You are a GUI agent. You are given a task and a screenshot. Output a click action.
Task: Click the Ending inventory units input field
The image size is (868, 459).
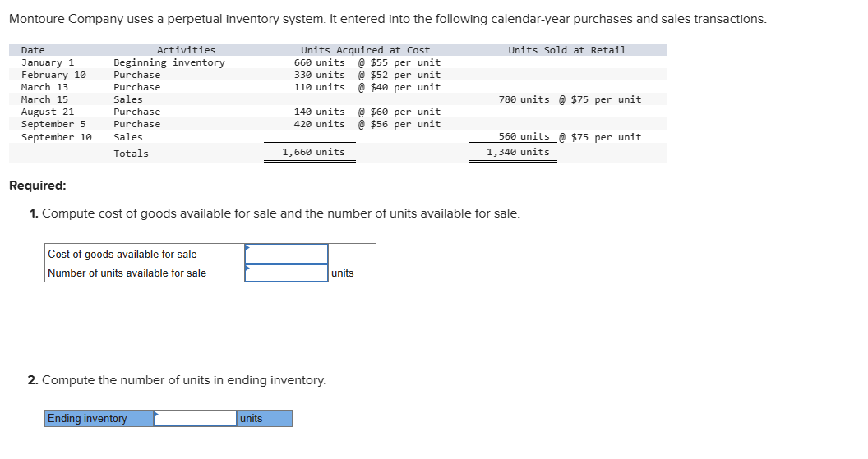pyautogui.click(x=195, y=418)
